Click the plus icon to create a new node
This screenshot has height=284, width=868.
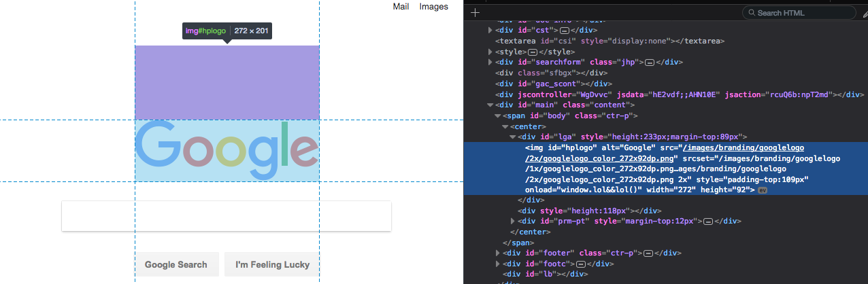[x=475, y=12]
